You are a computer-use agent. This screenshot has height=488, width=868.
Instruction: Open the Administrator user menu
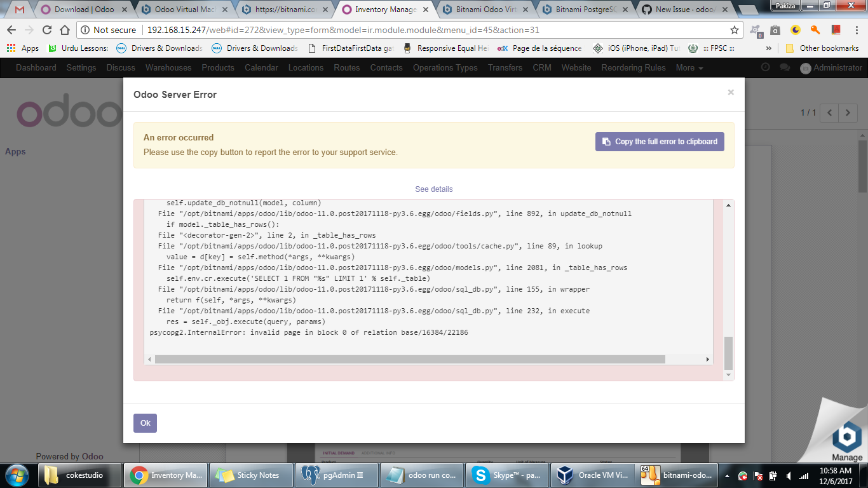coord(831,68)
